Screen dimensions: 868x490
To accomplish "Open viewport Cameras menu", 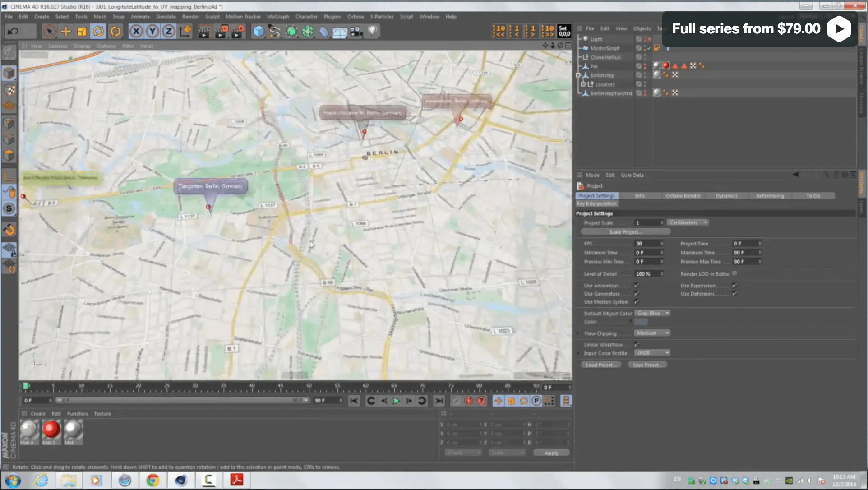I will point(58,46).
